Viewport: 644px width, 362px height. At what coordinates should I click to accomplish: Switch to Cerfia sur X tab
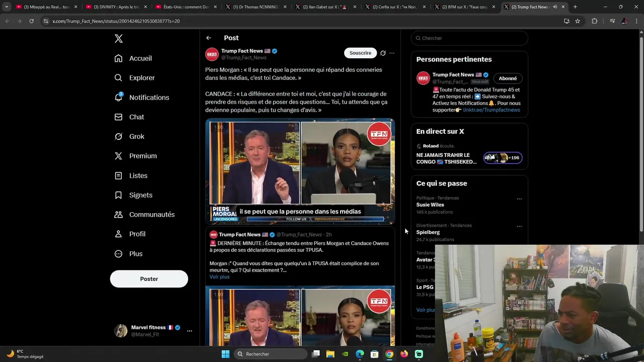(395, 7)
